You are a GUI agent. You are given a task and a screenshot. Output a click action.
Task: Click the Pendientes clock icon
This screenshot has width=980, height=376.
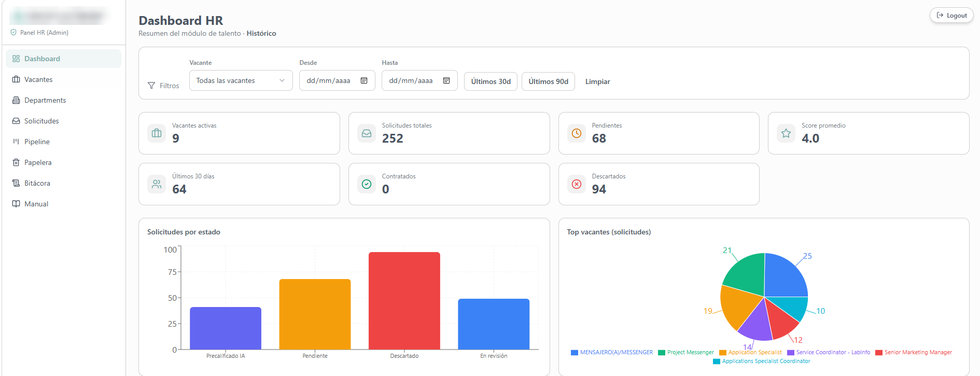click(x=577, y=133)
